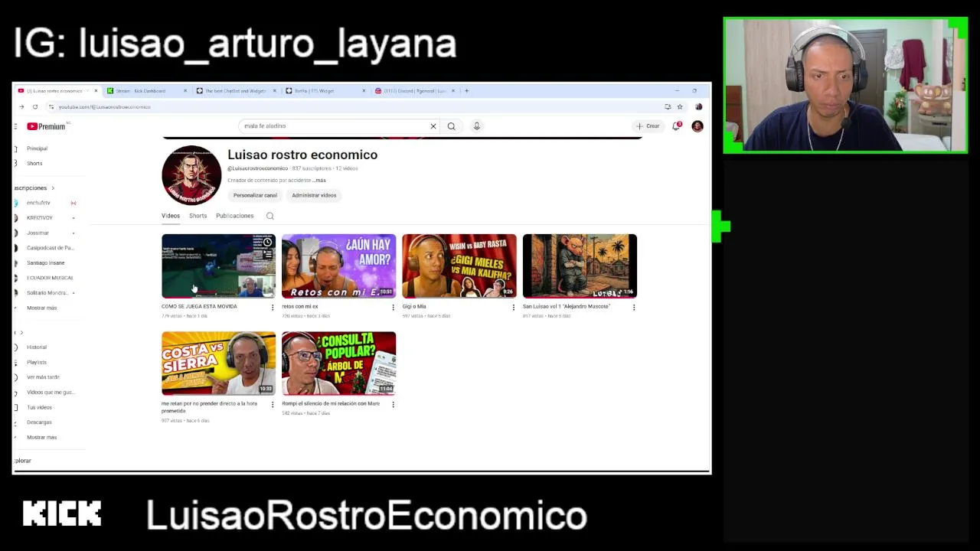Expand subscriptions with Mostrar más
980x551 pixels.
(41, 308)
